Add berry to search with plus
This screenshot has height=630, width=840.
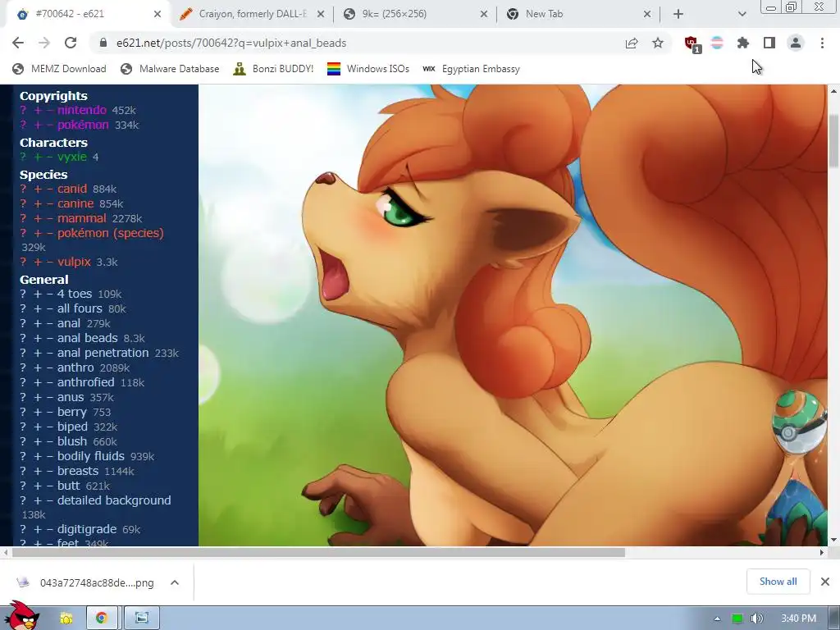38,412
